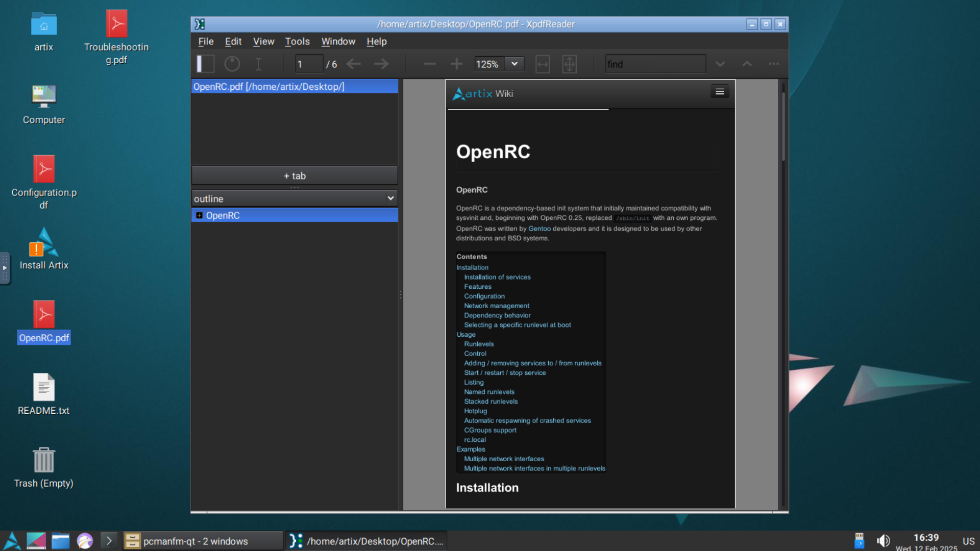
Task: Open the Help menu
Action: click(377, 41)
